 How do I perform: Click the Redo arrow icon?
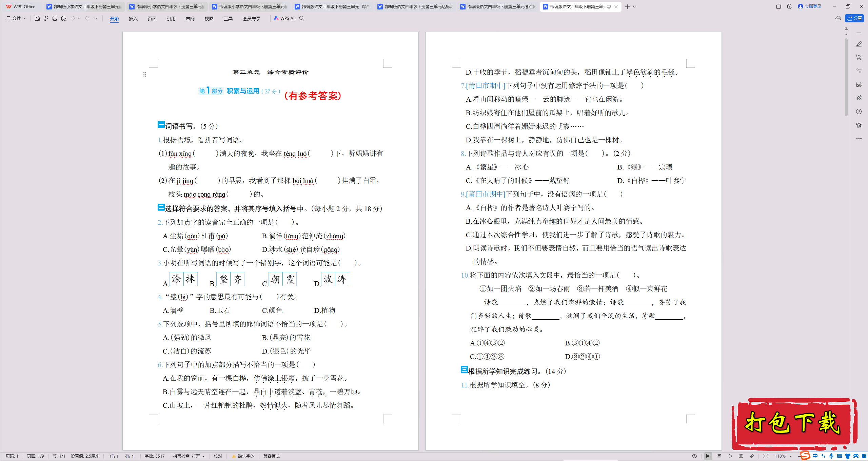pos(87,18)
